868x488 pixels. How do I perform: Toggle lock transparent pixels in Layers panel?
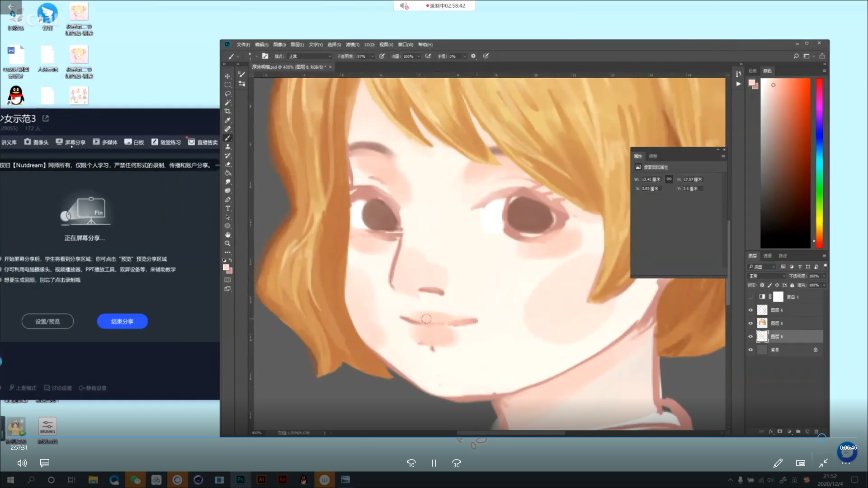click(762, 285)
